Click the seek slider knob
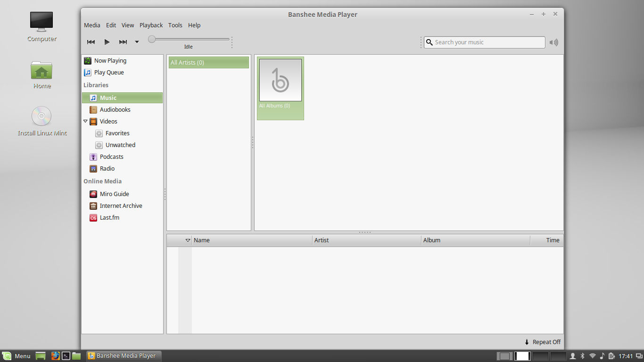 (152, 39)
